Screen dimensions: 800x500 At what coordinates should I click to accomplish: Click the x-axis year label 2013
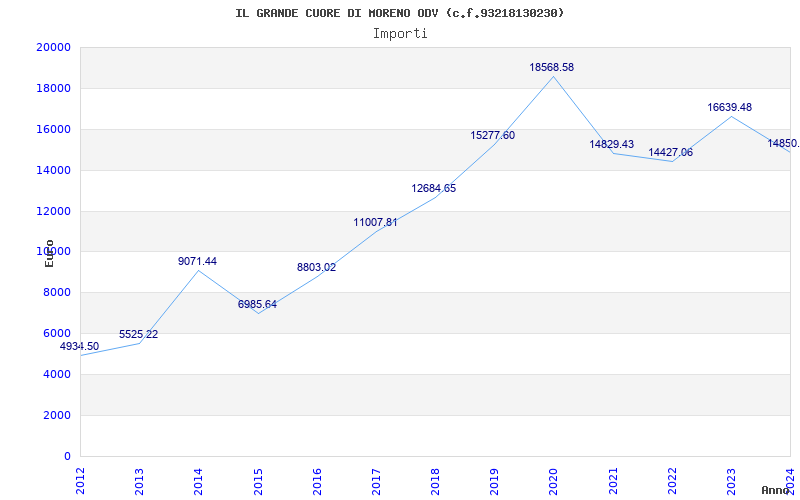click(x=139, y=481)
